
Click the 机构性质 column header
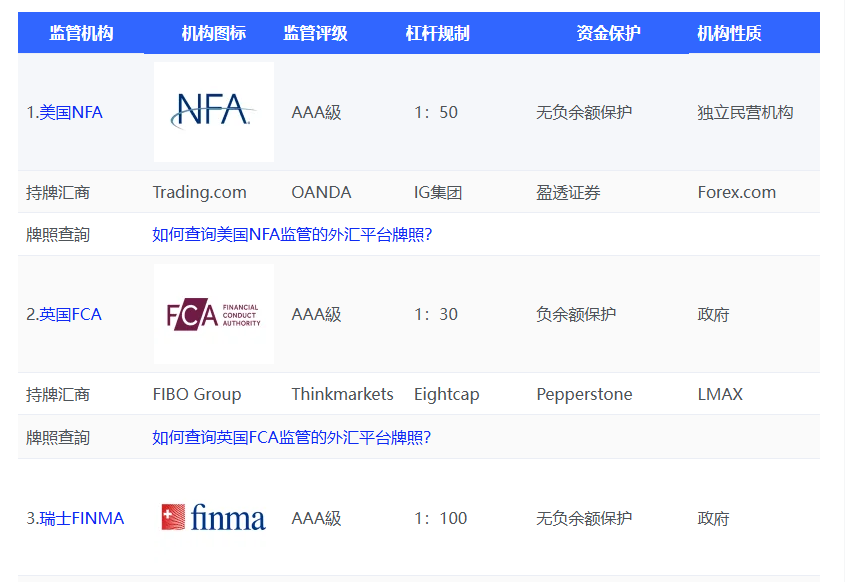tap(729, 33)
